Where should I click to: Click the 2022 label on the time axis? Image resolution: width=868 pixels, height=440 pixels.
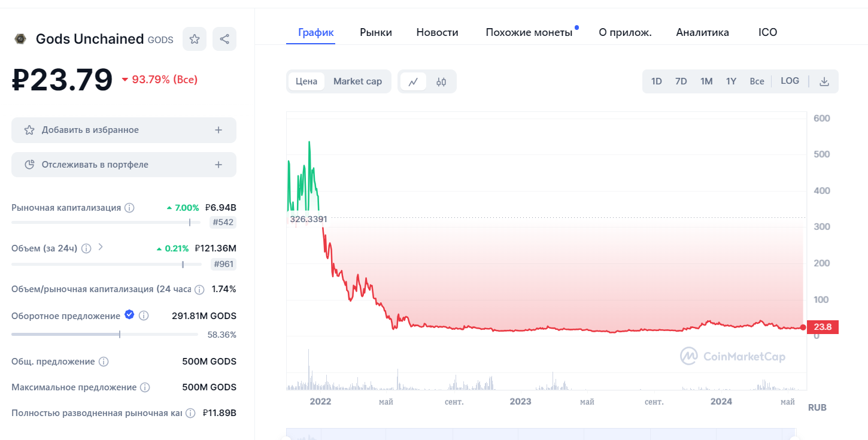(320, 402)
